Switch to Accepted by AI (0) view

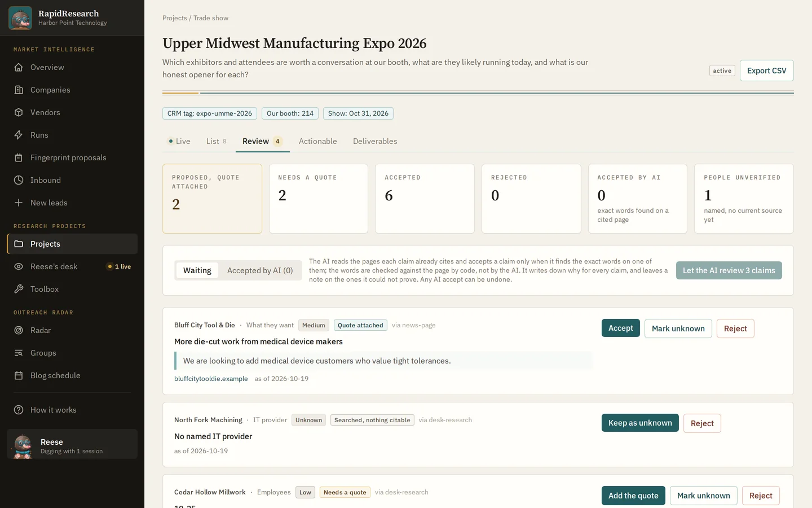tap(260, 270)
